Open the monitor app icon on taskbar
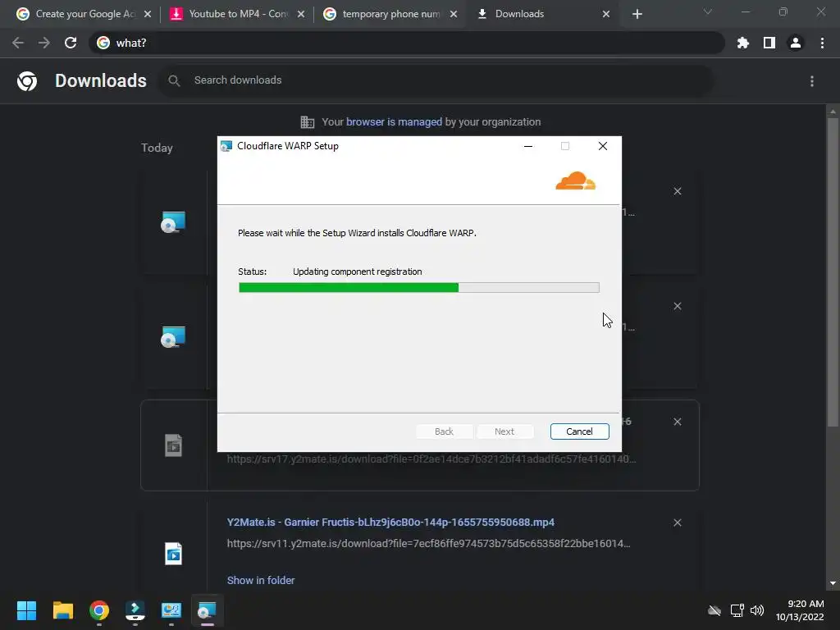The image size is (840, 630). click(171, 610)
